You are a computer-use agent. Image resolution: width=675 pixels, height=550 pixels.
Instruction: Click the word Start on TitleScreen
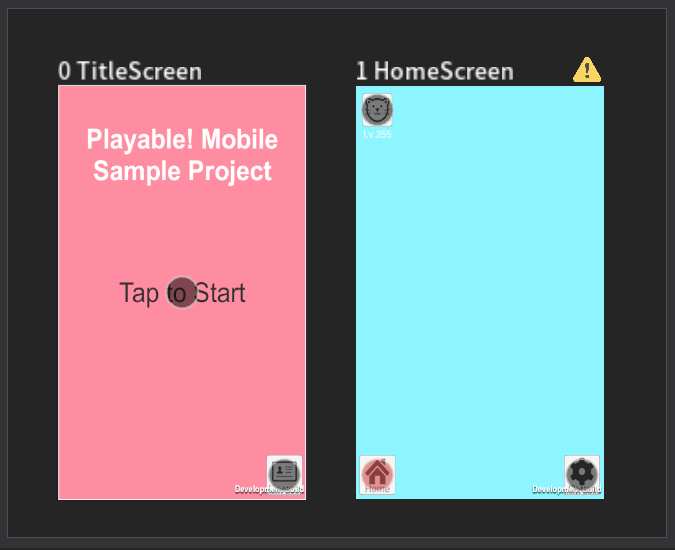tap(220, 293)
